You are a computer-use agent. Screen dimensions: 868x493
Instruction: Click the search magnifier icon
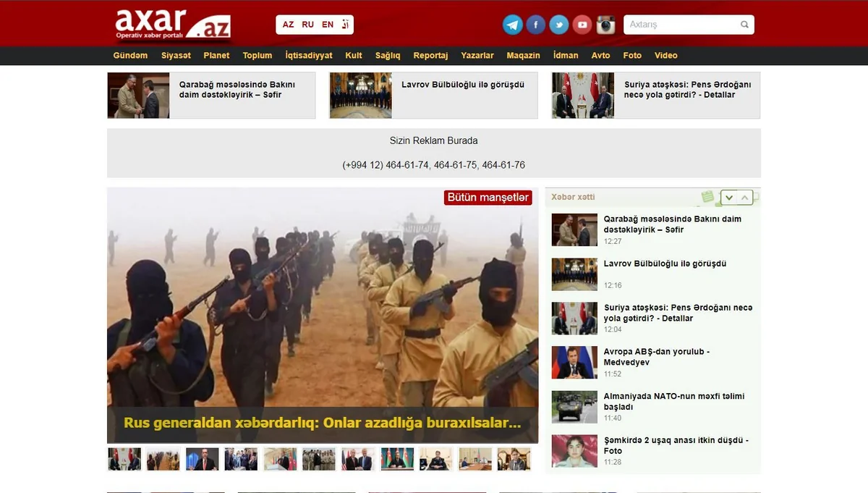point(744,25)
